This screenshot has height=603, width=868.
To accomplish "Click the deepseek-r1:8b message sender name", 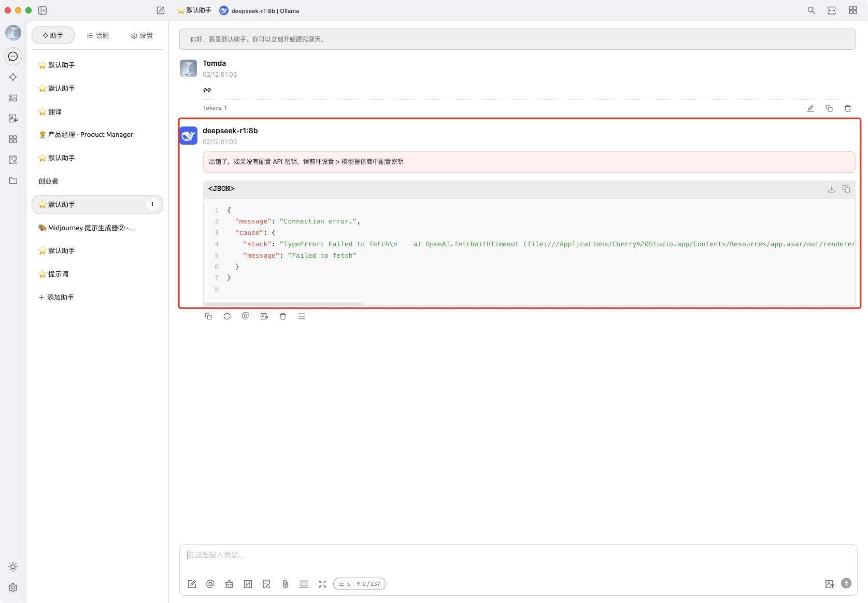I will pyautogui.click(x=230, y=131).
